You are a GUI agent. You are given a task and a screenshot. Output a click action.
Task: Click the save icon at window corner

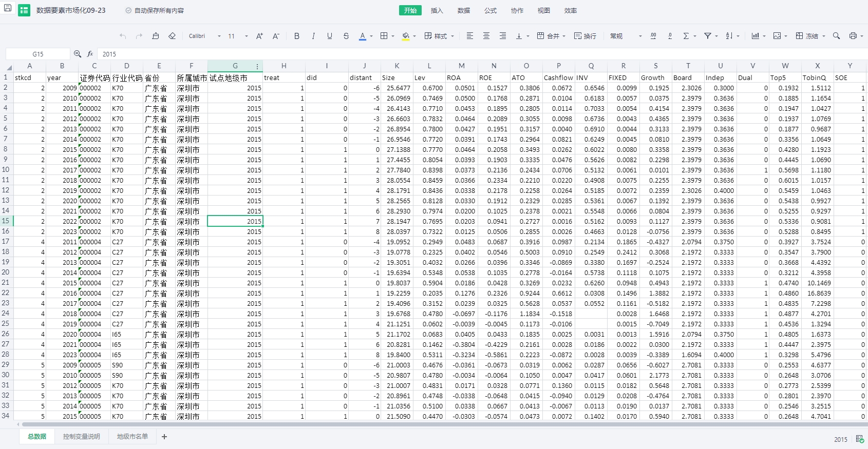(x=7, y=8)
